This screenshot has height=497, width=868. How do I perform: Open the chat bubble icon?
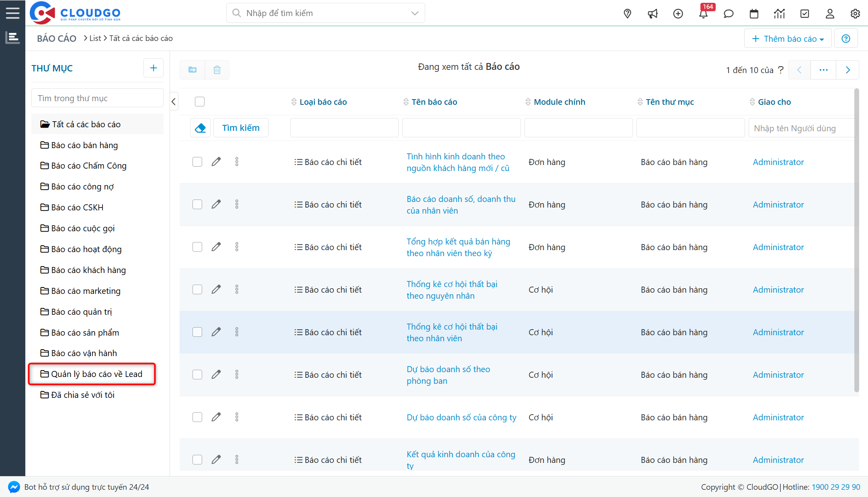pos(729,14)
